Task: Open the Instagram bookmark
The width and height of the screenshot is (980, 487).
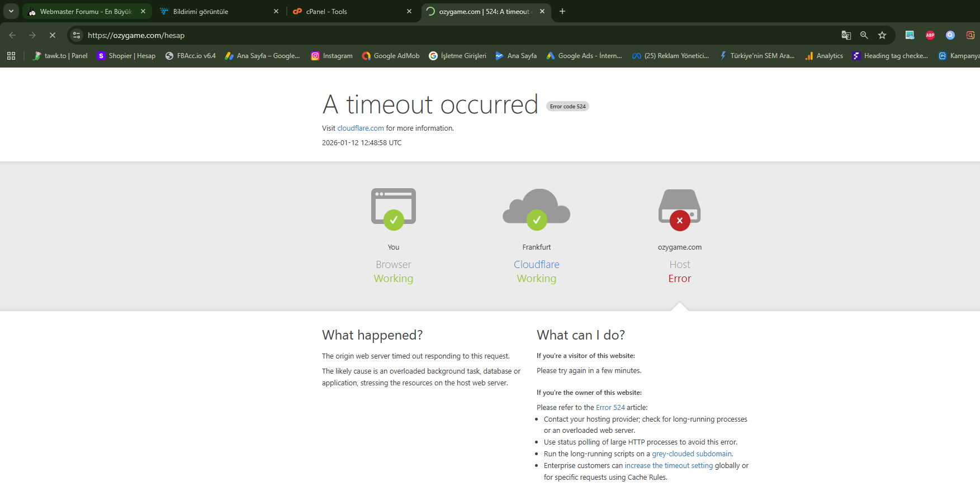Action: pos(332,56)
